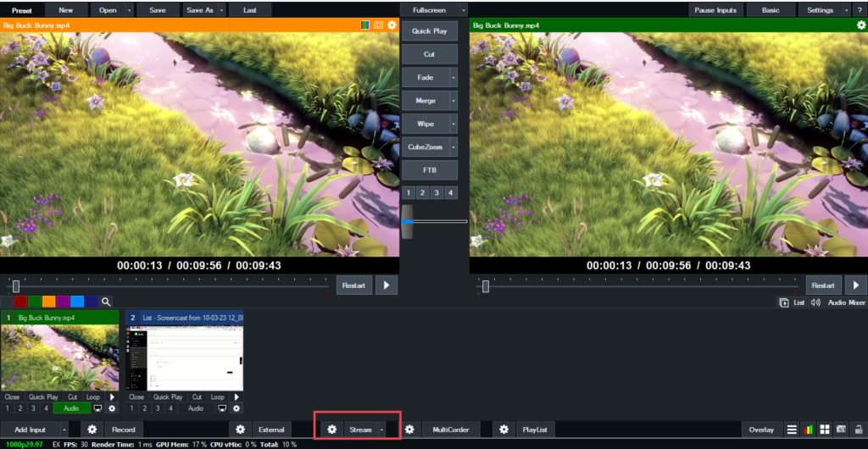The height and width of the screenshot is (449, 868).
Task: Toggle Loop on input 1
Action: point(93,397)
